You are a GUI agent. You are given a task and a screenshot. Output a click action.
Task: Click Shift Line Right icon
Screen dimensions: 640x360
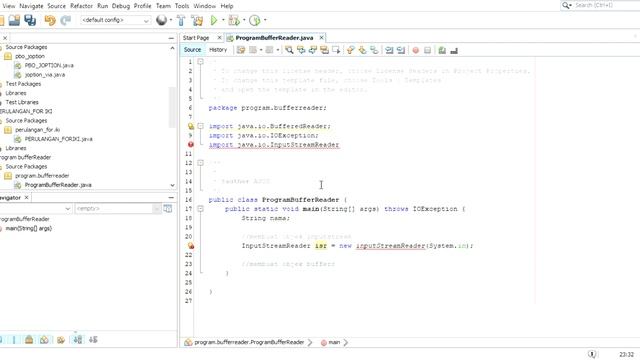pos(401,50)
